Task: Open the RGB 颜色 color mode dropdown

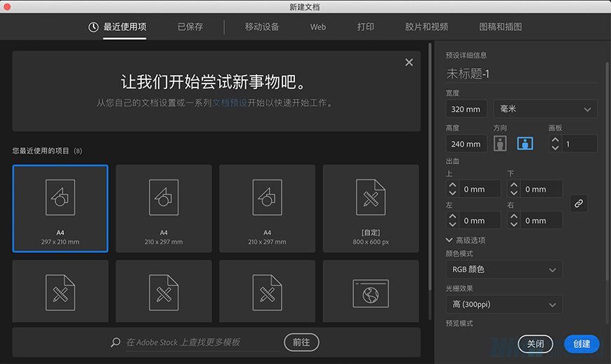Action: [504, 269]
